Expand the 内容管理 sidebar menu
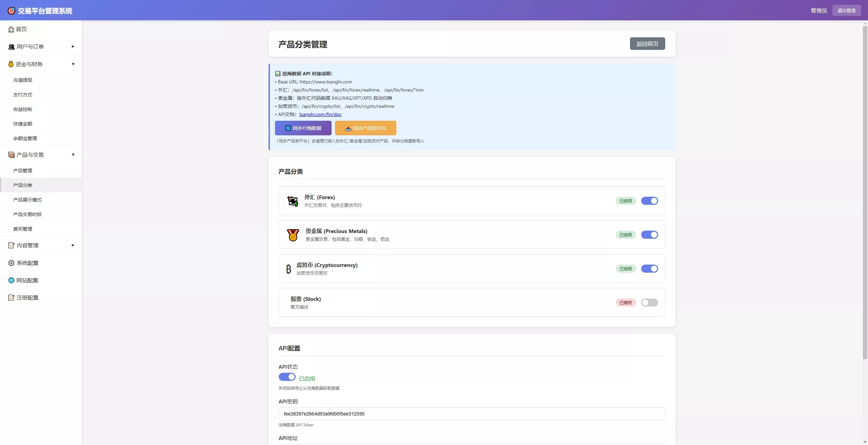 pos(41,245)
